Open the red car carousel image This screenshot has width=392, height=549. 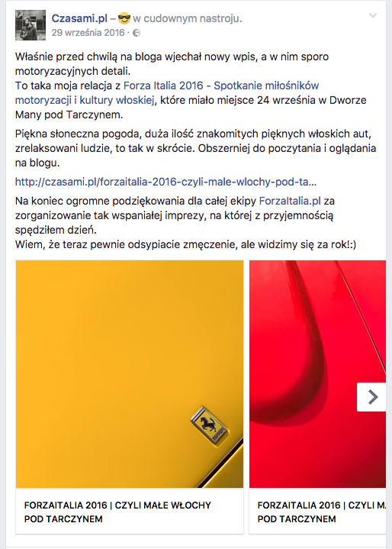(317, 374)
